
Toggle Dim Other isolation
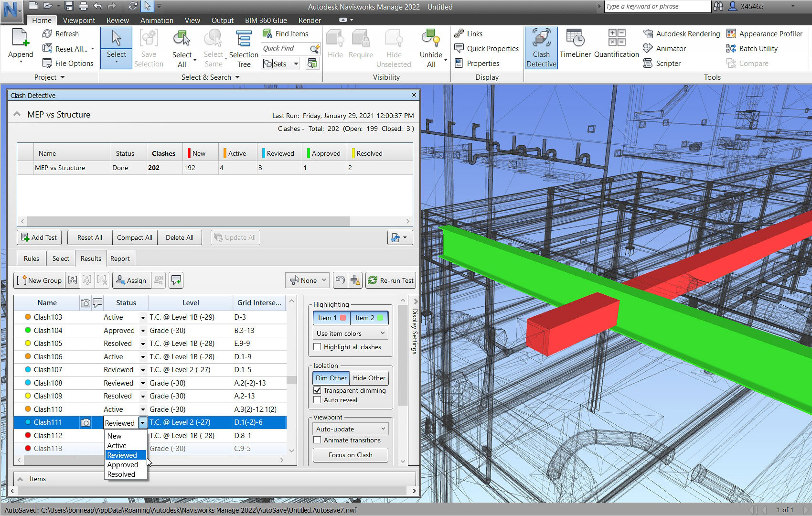(x=331, y=378)
